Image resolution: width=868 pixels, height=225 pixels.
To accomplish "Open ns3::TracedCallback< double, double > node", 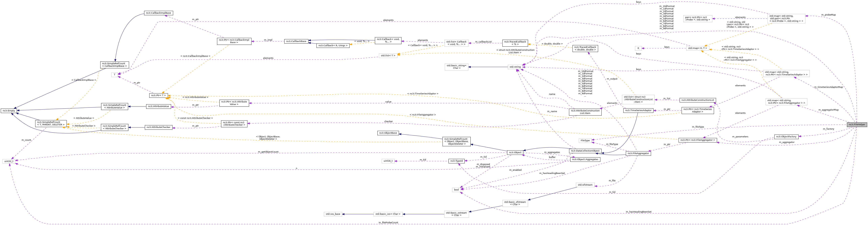I will 585,48.
